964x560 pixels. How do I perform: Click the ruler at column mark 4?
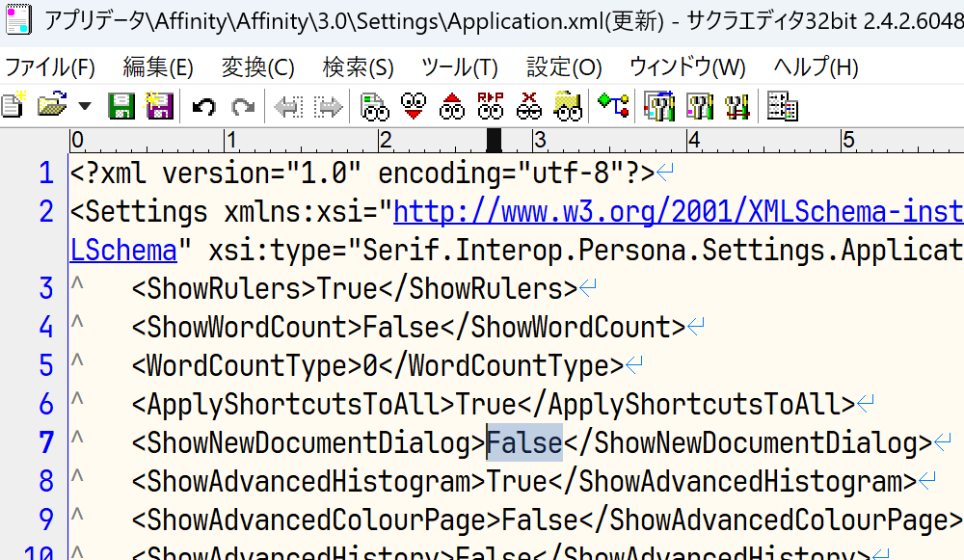(x=693, y=140)
